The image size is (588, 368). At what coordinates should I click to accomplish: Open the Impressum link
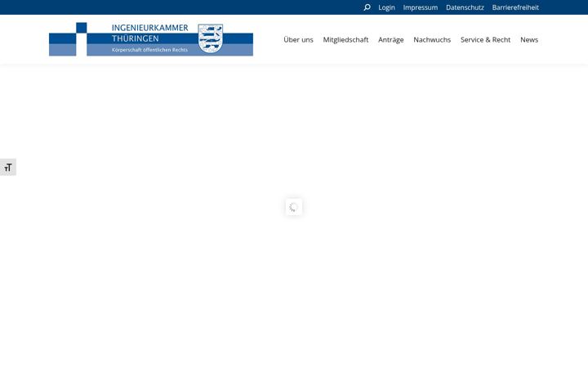click(421, 7)
